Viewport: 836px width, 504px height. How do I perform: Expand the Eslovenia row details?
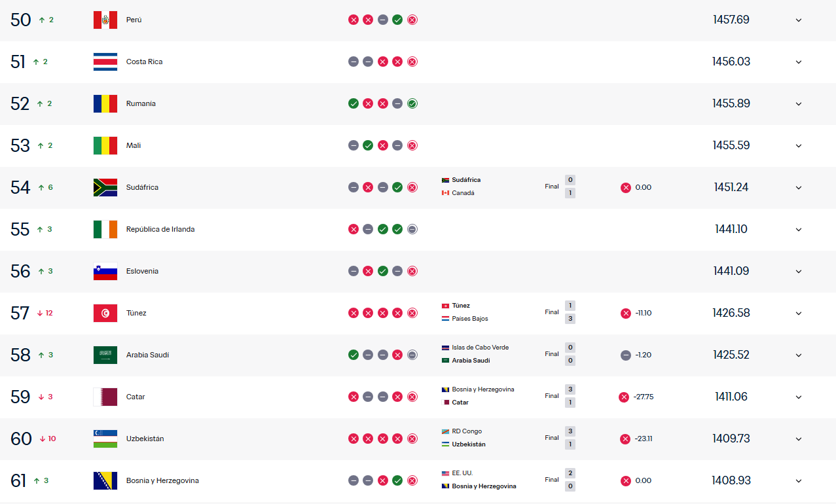(799, 271)
